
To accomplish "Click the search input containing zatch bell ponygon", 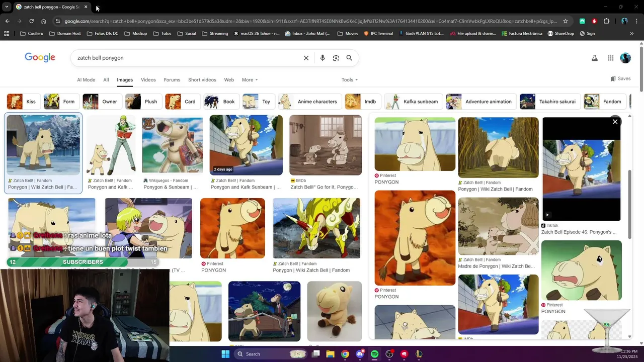I will [x=186, y=58].
